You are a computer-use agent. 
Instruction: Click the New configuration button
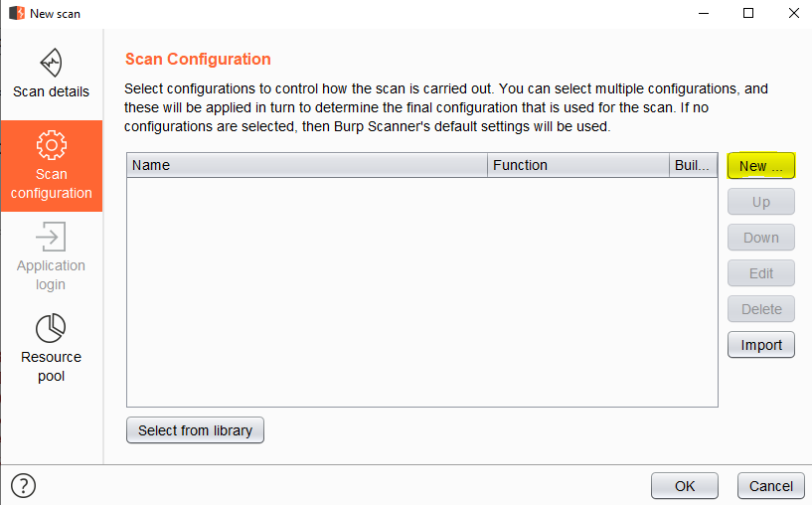point(761,166)
